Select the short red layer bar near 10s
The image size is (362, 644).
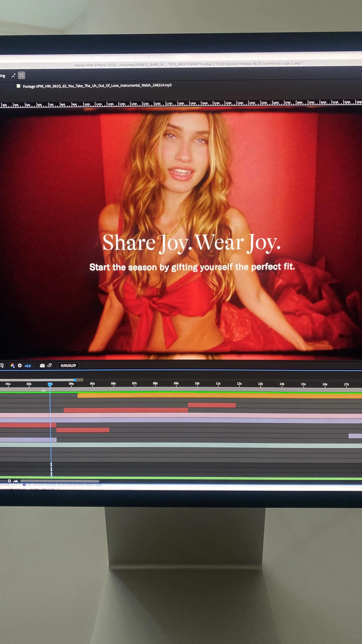point(212,405)
